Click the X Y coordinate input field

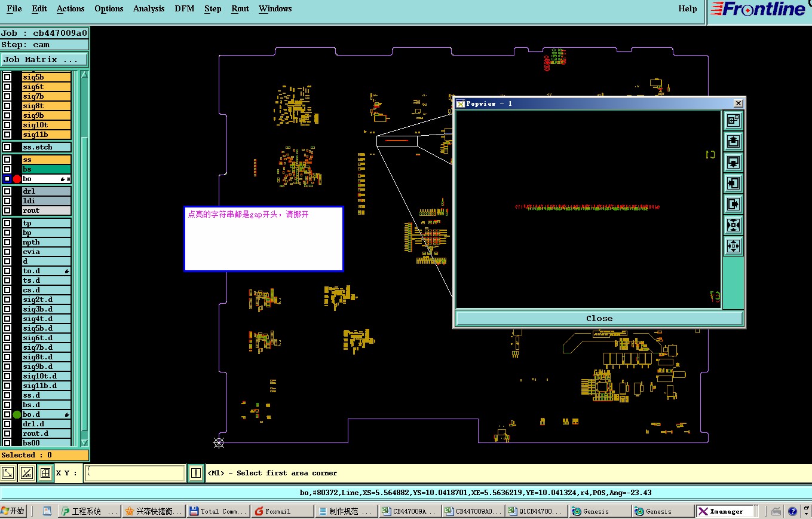pos(135,473)
